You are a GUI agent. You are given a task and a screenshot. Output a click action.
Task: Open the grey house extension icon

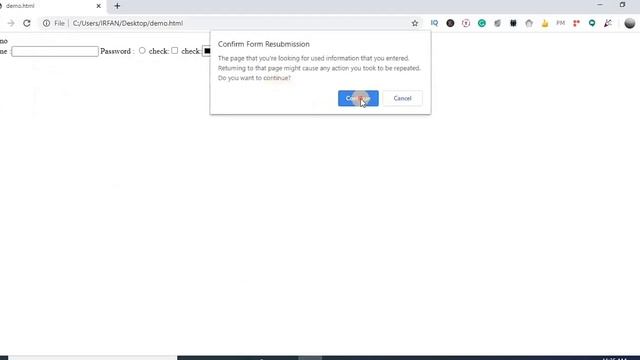[529, 23]
